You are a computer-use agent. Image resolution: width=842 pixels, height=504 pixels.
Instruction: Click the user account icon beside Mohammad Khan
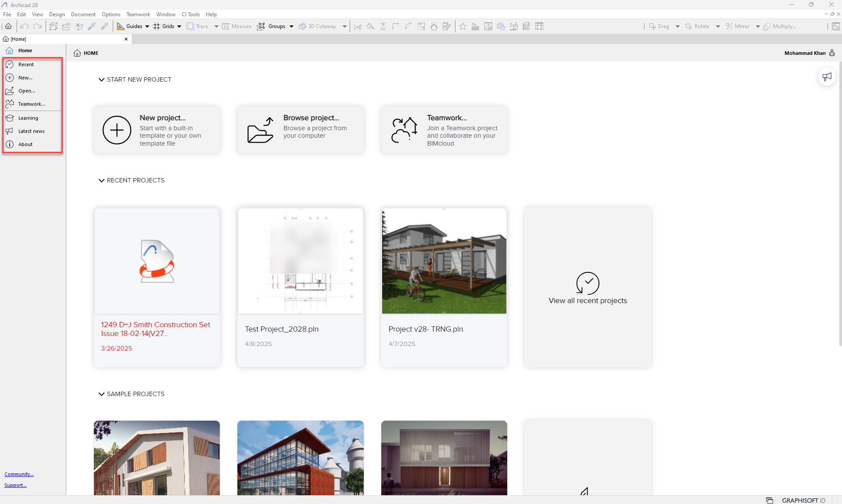click(832, 53)
